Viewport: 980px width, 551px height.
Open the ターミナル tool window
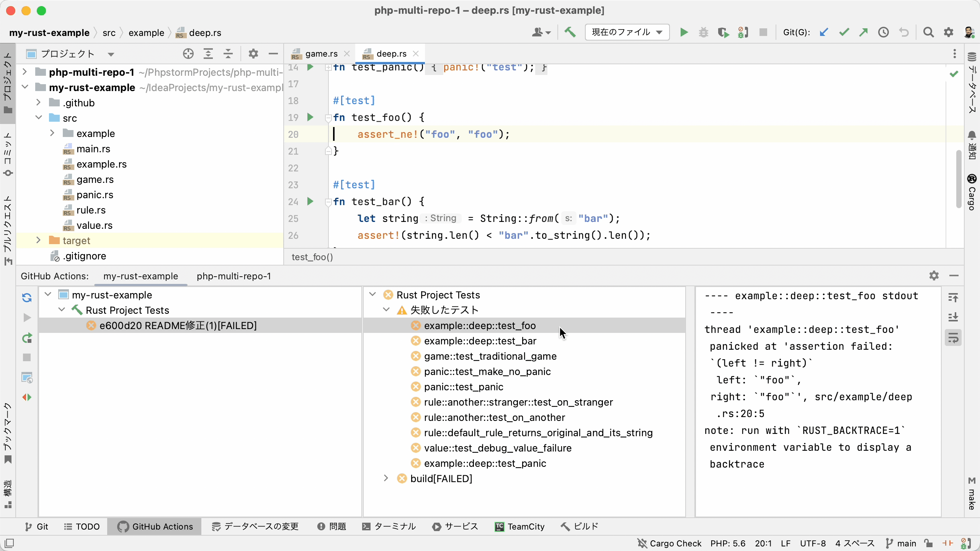[389, 527]
